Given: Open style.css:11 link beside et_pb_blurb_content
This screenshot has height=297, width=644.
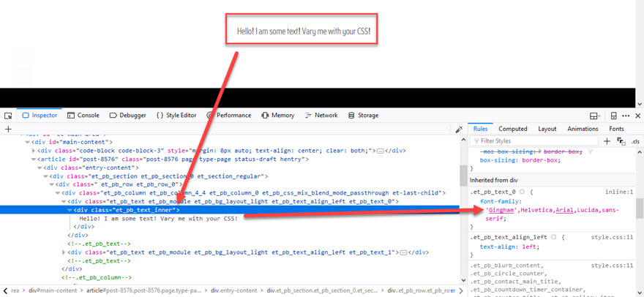Looking at the screenshot, I should click(612, 266).
